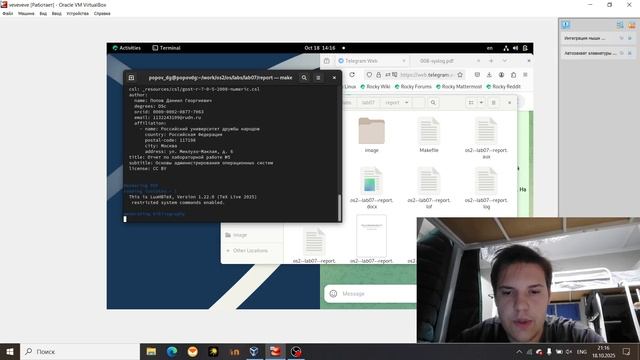Expand the browser list-all-tabs chevron

tap(505, 61)
